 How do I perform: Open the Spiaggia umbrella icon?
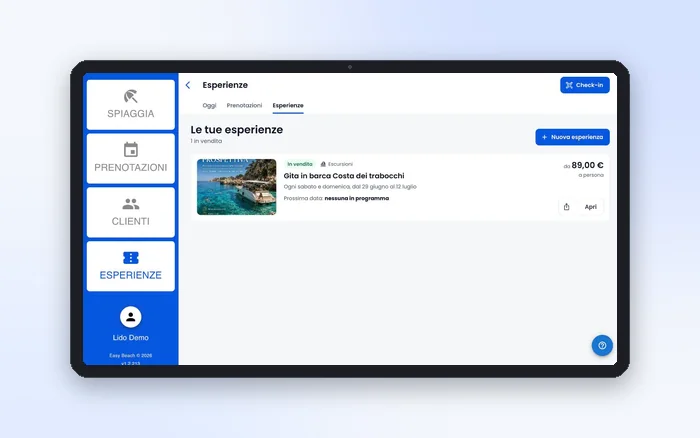click(x=131, y=96)
